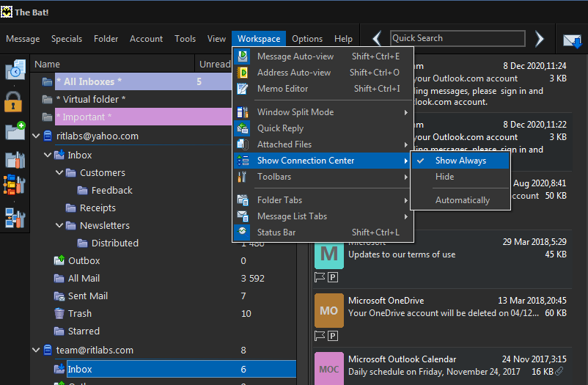
Task: Open the Account menu
Action: (x=146, y=39)
